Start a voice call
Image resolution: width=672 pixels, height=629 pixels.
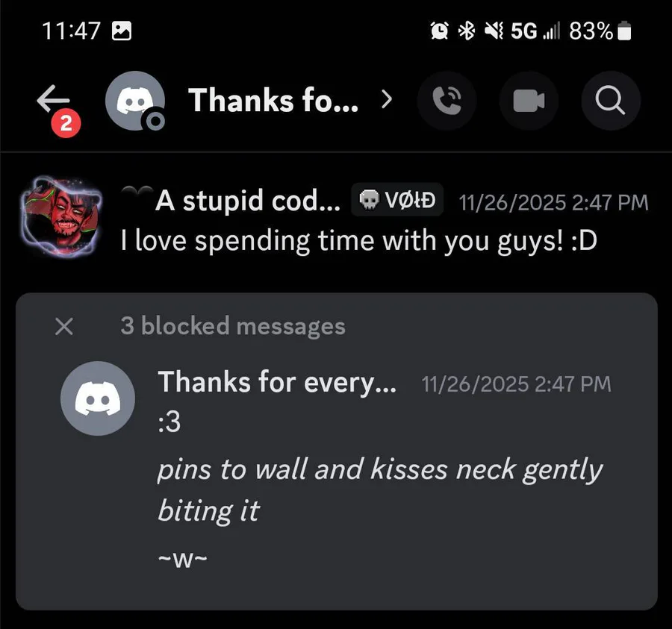pos(447,101)
